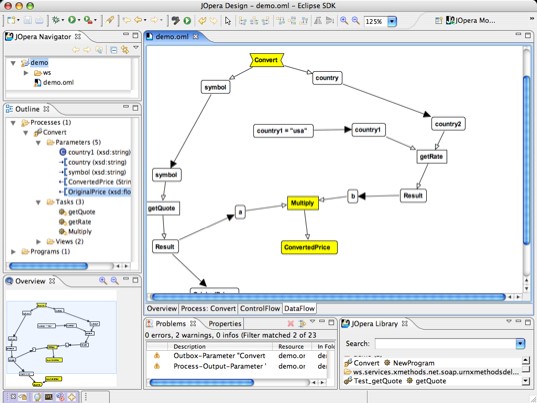Select the yellow Multiply node in diagram
Image resolution: width=537 pixels, height=403 pixels.
click(x=303, y=203)
